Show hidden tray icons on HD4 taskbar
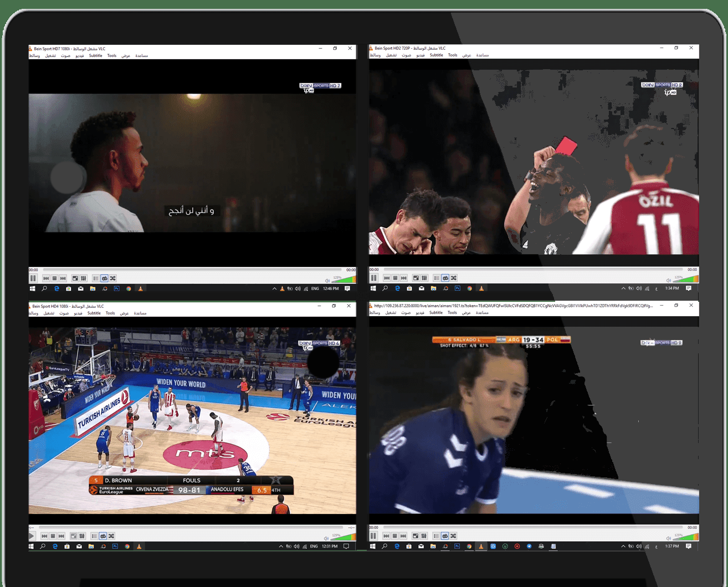 [281, 547]
